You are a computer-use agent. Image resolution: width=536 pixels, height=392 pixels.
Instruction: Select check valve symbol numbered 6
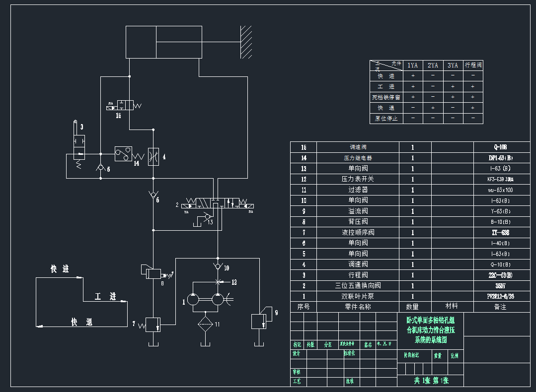pyautogui.click(x=153, y=196)
